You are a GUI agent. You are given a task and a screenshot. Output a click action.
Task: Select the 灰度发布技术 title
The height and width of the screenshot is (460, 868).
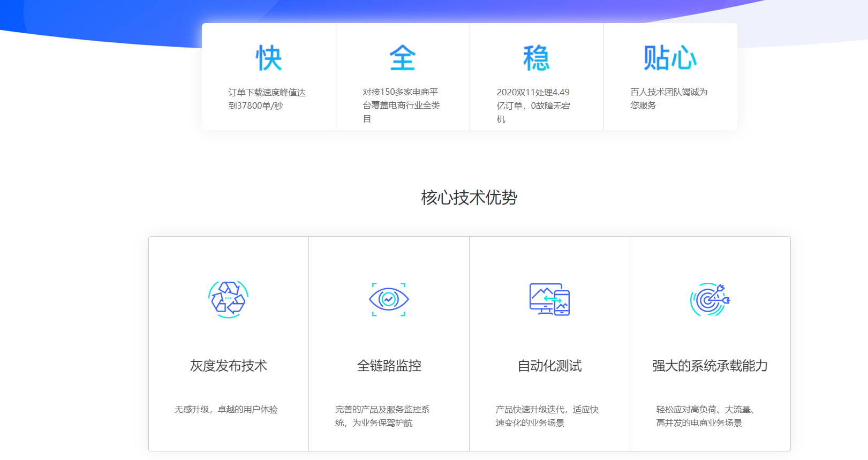tap(228, 366)
